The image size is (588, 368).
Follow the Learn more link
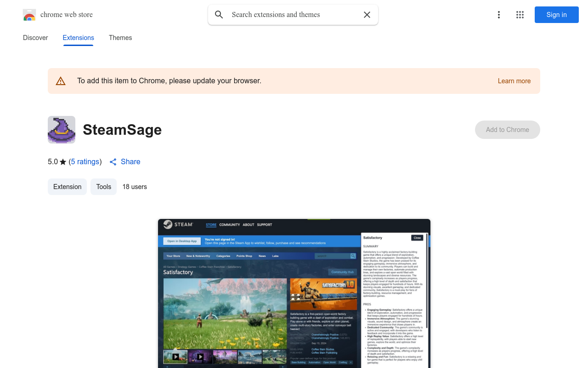point(514,81)
